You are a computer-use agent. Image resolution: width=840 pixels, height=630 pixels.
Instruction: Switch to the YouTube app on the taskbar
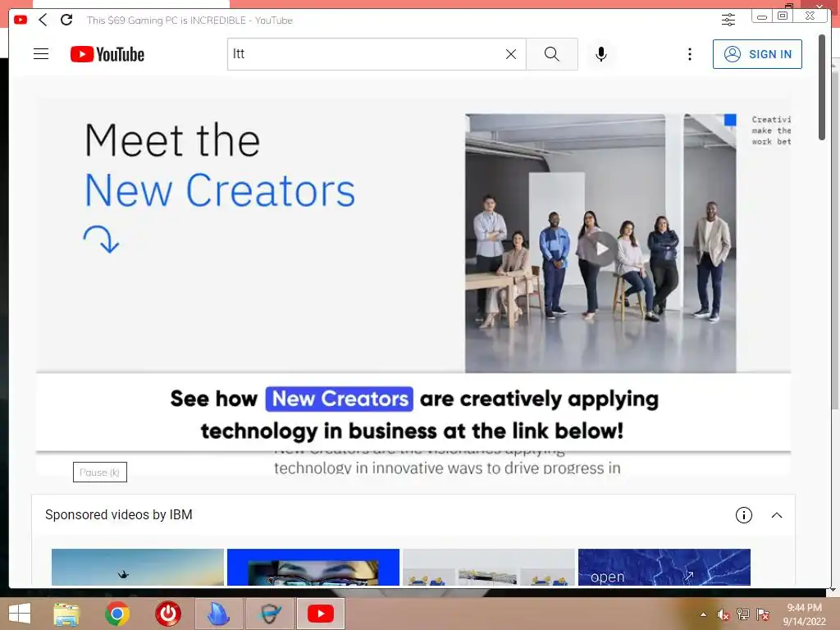321,614
